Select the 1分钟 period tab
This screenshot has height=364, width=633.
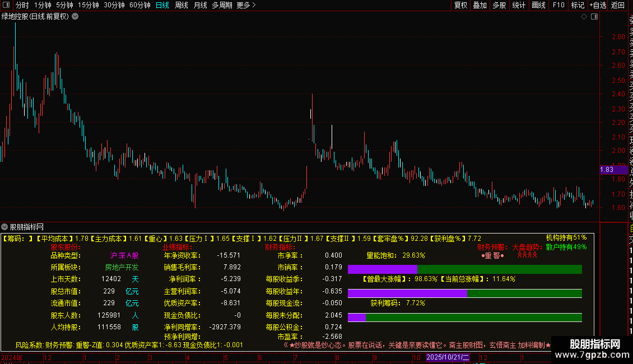pyautogui.click(x=43, y=5)
